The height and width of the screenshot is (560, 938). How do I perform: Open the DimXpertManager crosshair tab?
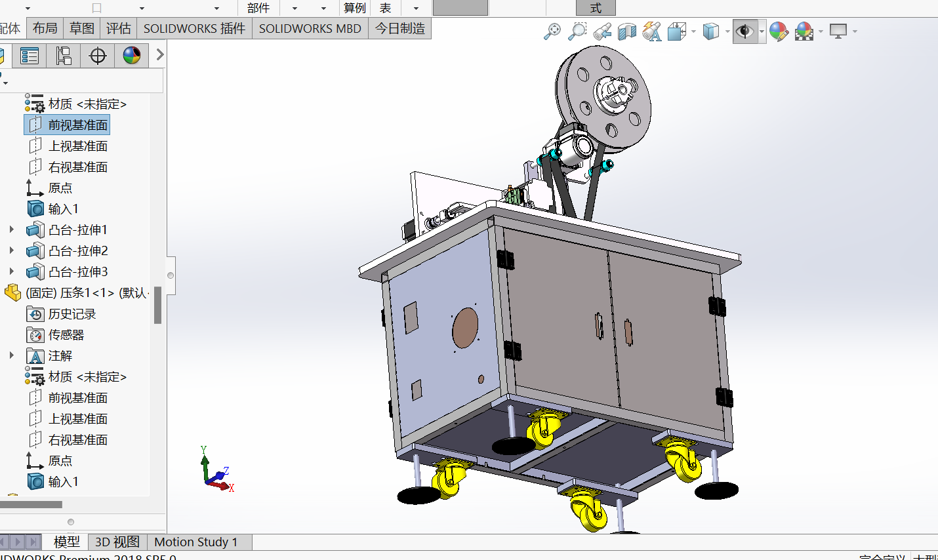point(98,56)
